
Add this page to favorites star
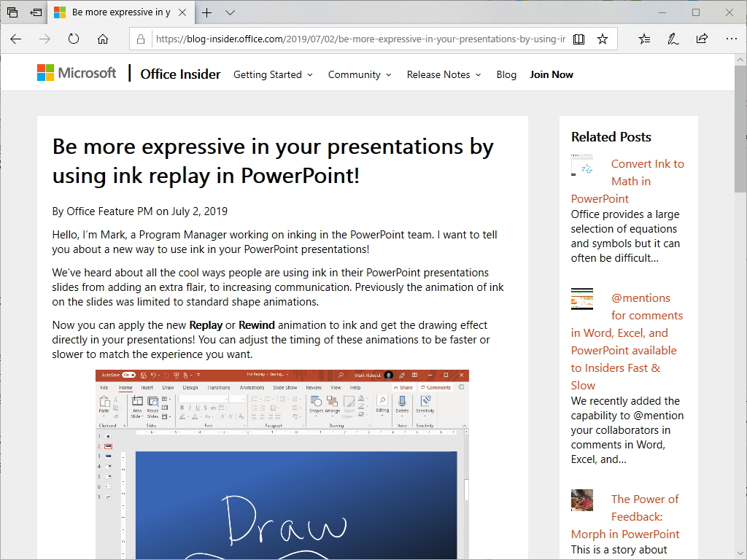[603, 39]
